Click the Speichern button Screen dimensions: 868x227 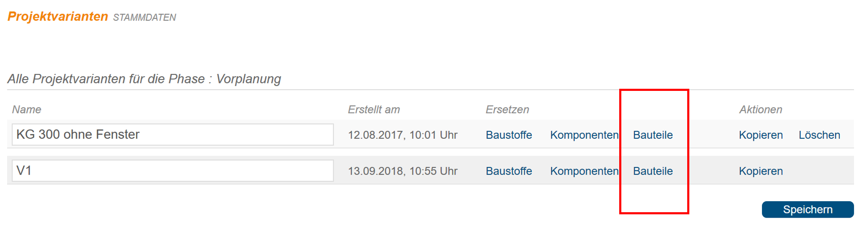pos(808,210)
